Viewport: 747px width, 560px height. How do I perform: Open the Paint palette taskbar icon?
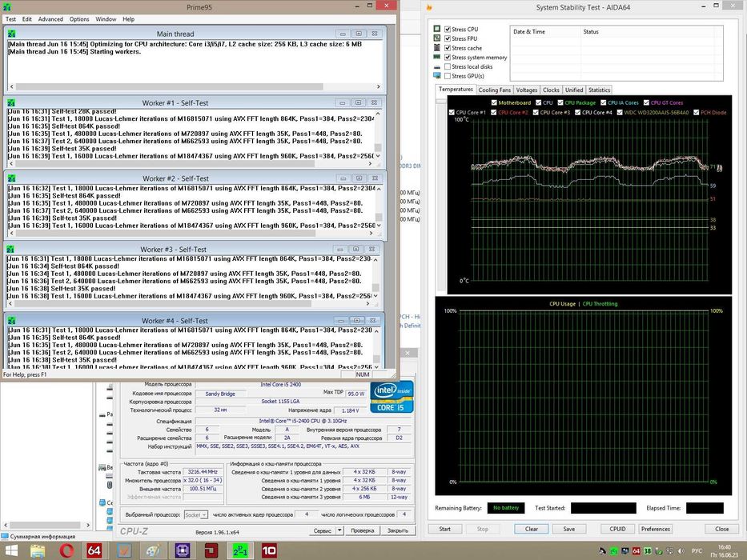coord(153,551)
